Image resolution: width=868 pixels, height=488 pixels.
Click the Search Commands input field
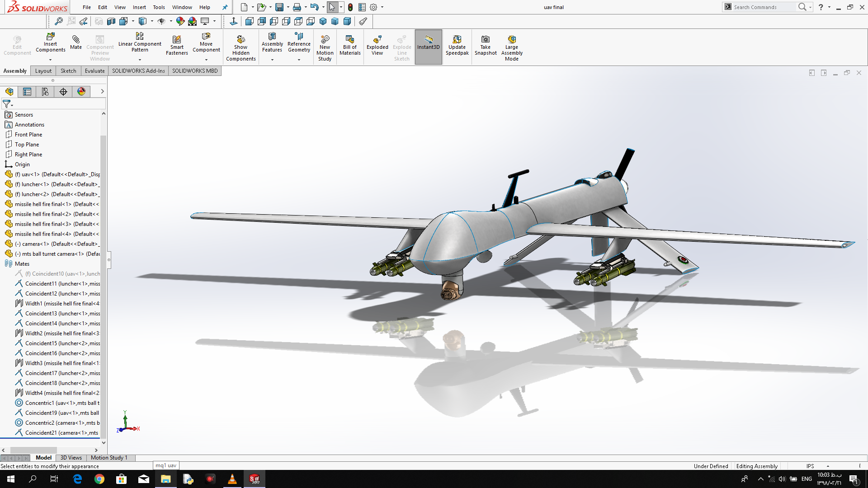pos(763,7)
